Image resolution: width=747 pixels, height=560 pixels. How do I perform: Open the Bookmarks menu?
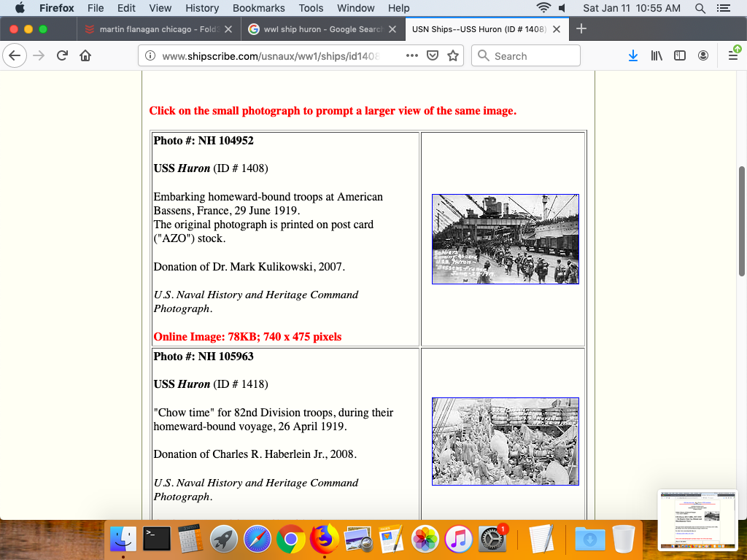point(258,8)
